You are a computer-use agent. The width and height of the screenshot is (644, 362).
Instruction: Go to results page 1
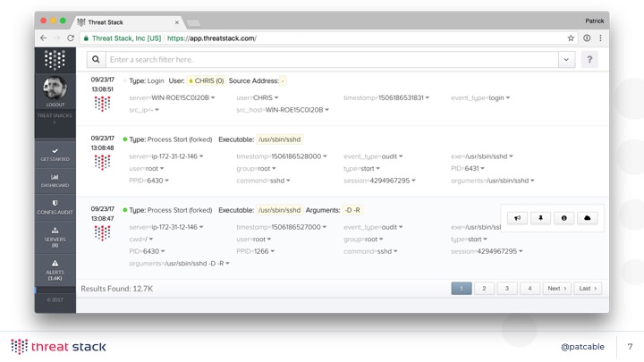pos(462,289)
